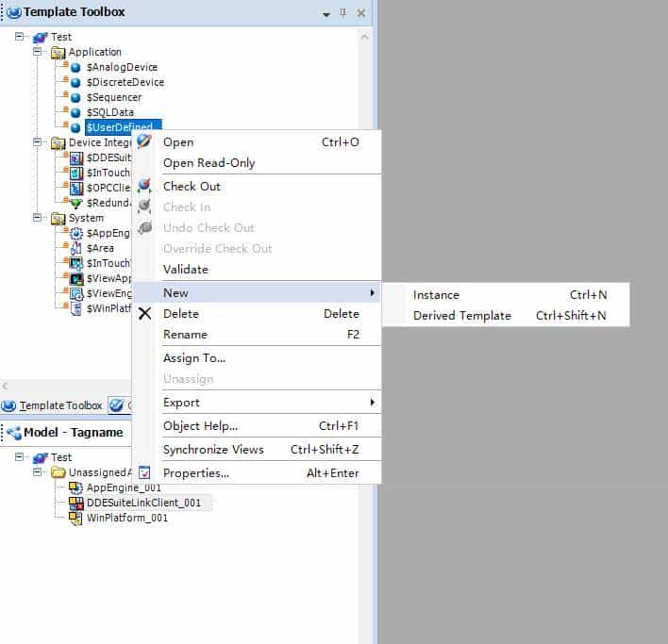The image size is (668, 644).
Task: Click the $AnalogDevice template icon
Action: [75, 67]
